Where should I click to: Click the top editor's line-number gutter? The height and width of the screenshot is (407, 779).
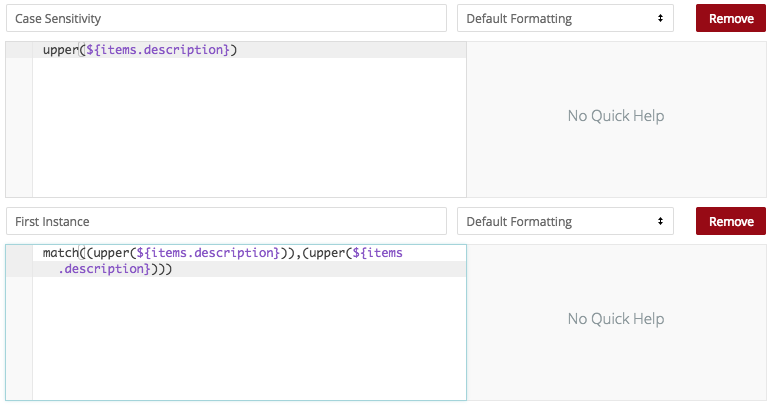tap(19, 119)
